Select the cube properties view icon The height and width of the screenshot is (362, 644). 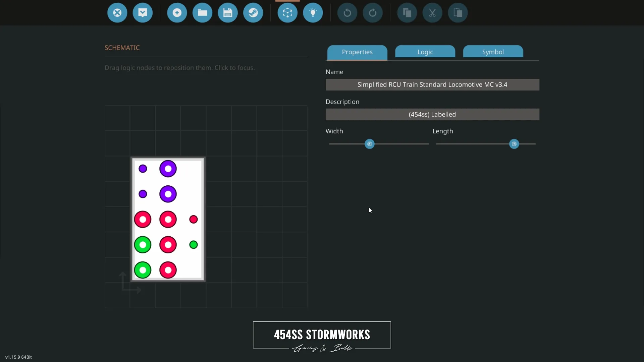(x=287, y=13)
